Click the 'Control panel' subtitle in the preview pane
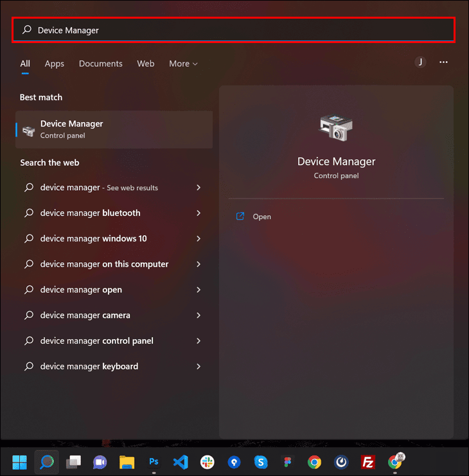This screenshot has width=469, height=476. coord(336,176)
